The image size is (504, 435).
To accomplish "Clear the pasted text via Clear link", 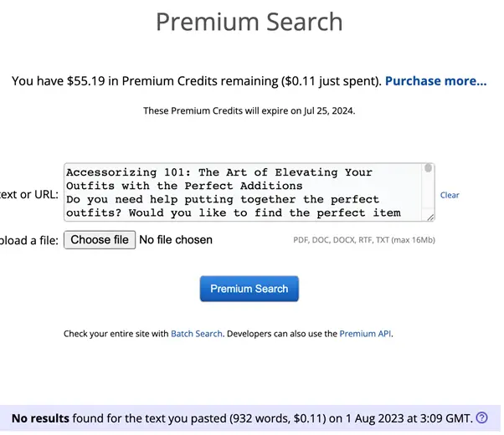I will [450, 195].
